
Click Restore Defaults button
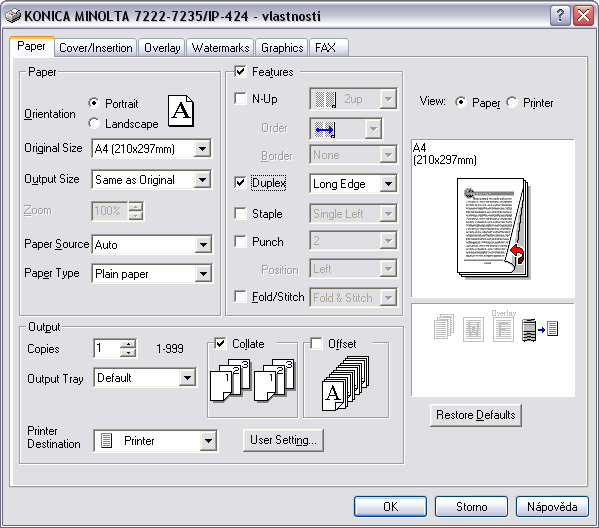pyautogui.click(x=476, y=415)
